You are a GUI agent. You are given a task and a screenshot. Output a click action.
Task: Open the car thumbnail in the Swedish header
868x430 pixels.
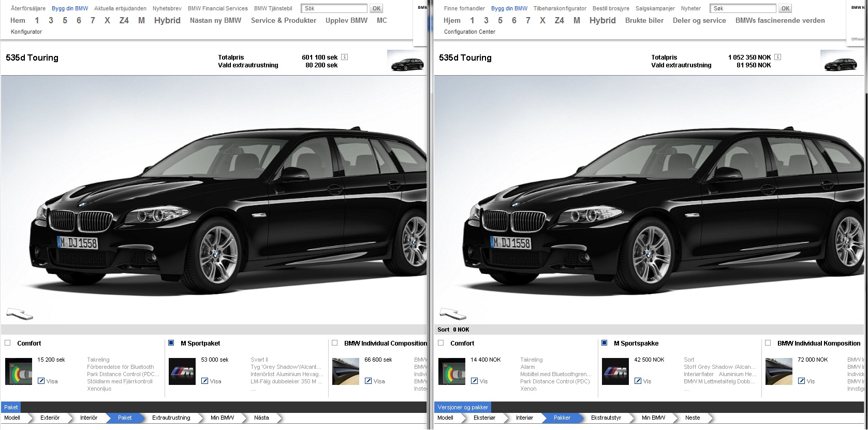pyautogui.click(x=406, y=61)
